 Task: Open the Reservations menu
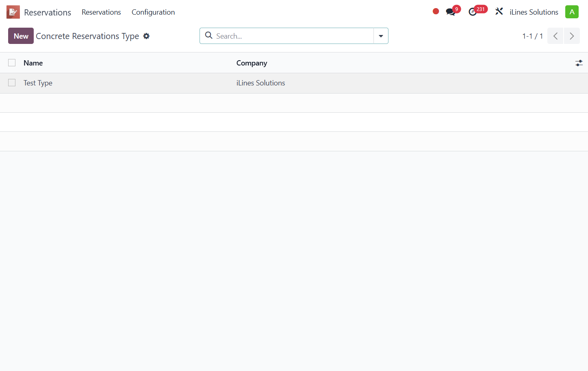pyautogui.click(x=101, y=12)
